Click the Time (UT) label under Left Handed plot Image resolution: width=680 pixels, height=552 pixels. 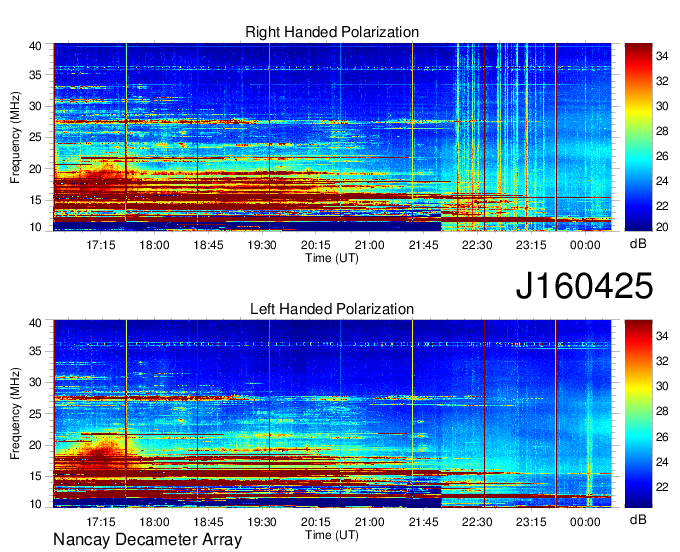(x=332, y=535)
